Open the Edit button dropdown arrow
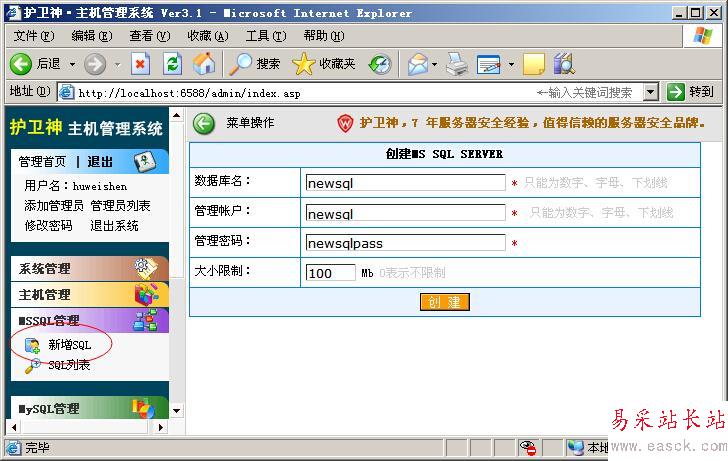Screen dimensions: 728x461 point(511,65)
